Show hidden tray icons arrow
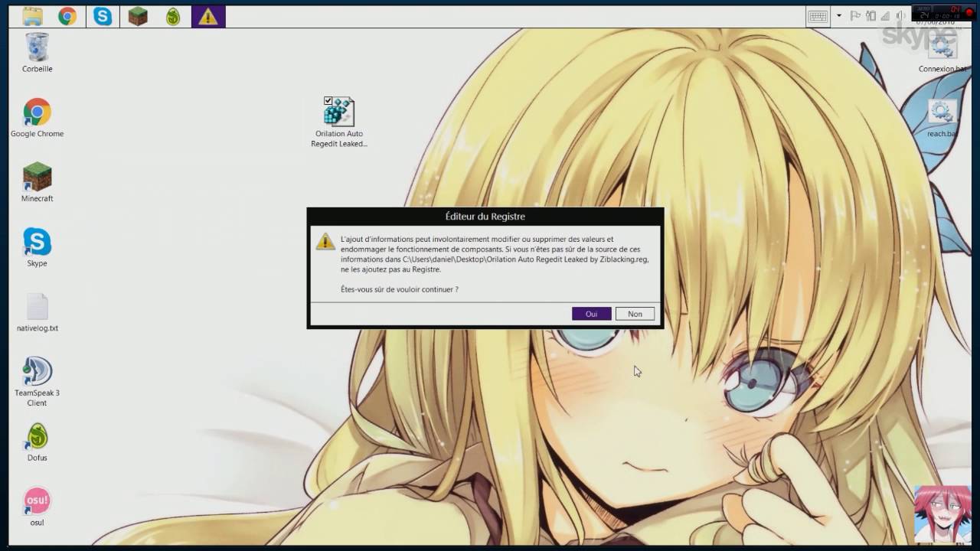The height and width of the screenshot is (551, 980). [839, 15]
